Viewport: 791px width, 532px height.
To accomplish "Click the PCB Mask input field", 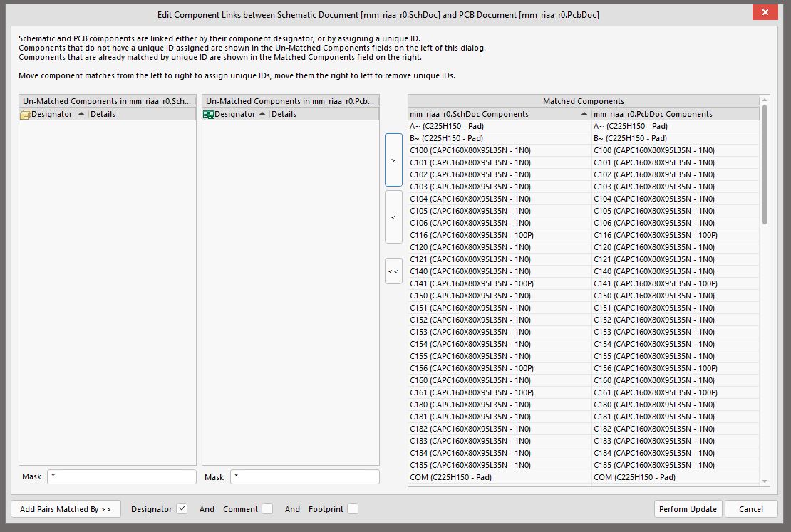I will (x=305, y=476).
